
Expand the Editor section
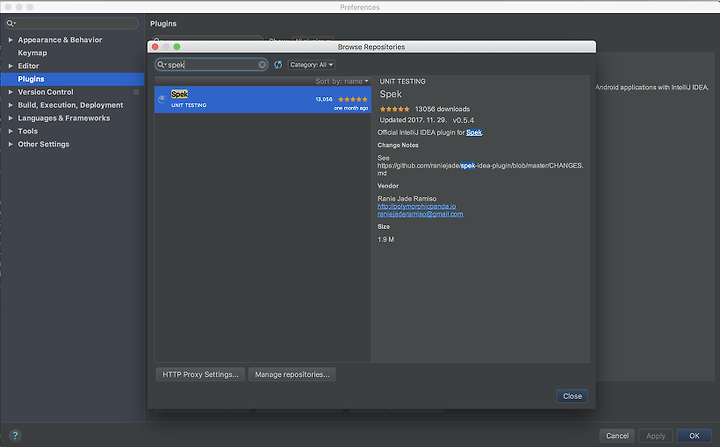(x=11, y=66)
